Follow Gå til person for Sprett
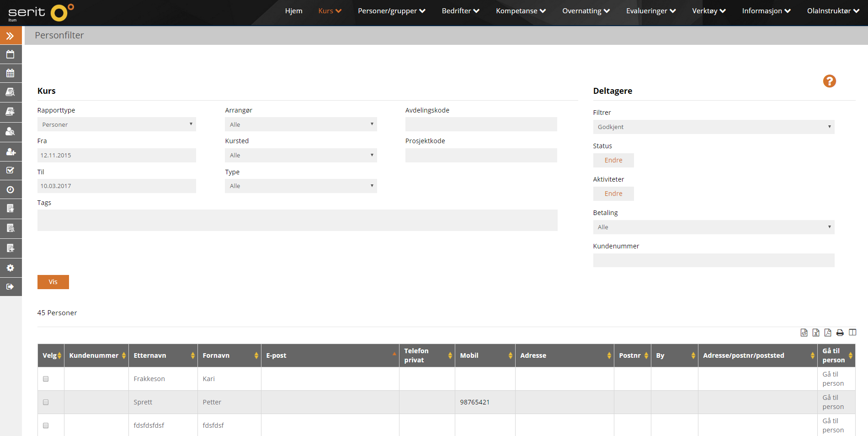This screenshot has height=436, width=868. (833, 402)
